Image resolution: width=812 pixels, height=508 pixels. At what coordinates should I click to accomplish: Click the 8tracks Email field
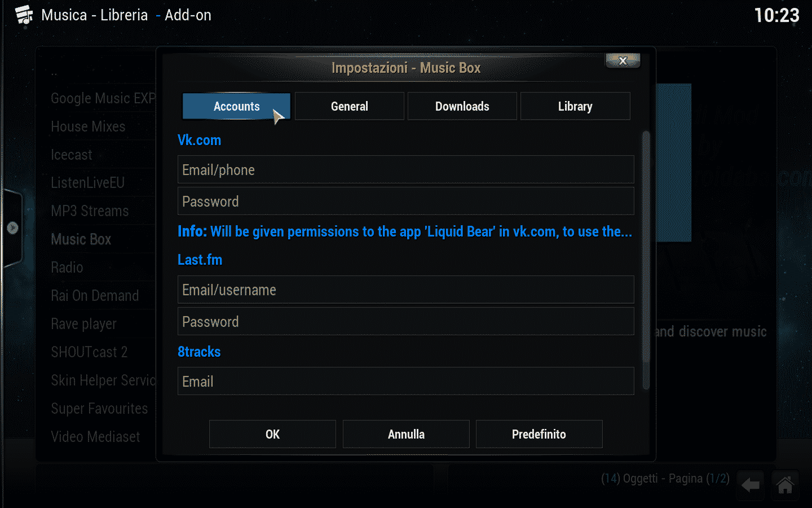(x=406, y=382)
